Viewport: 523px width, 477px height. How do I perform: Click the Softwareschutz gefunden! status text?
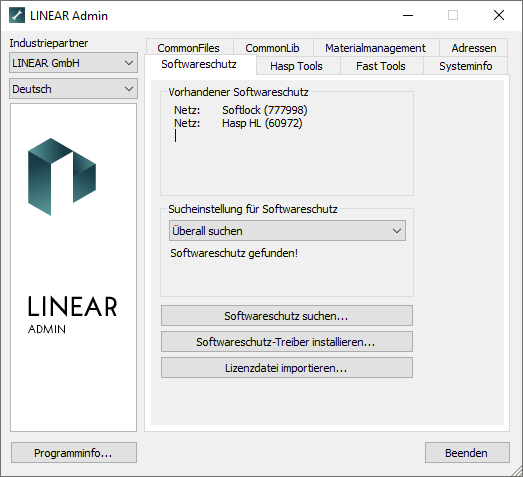[x=234, y=253]
